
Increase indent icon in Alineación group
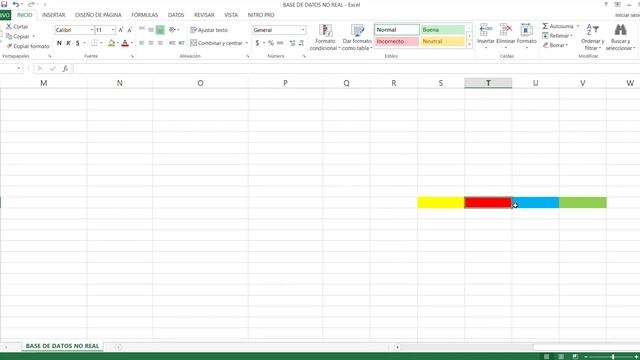tap(182, 43)
